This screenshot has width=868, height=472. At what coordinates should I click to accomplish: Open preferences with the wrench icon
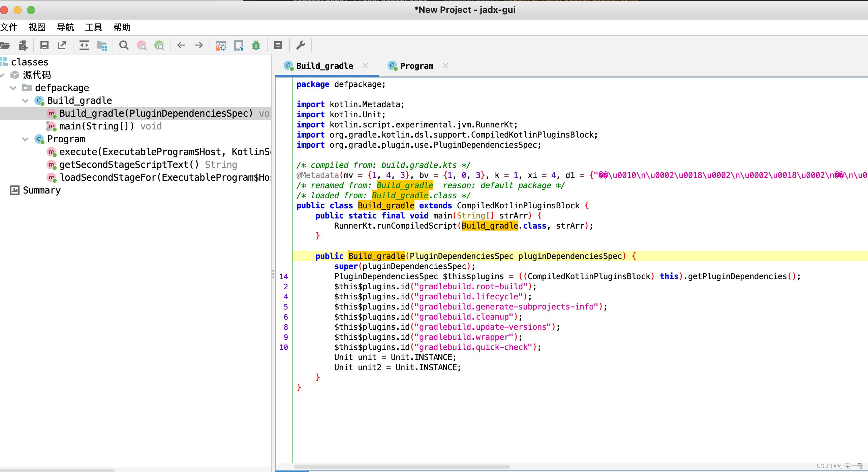point(301,45)
